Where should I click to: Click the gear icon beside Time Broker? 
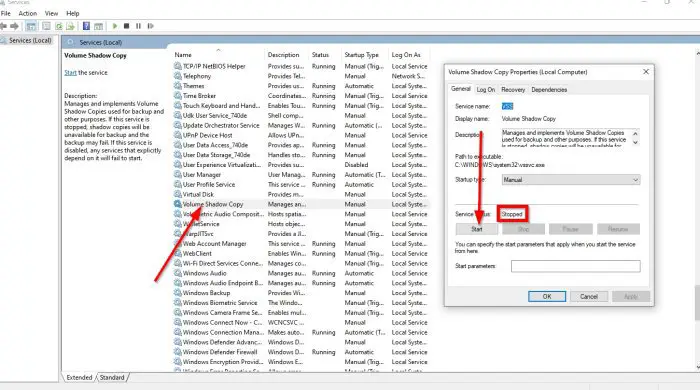[x=178, y=95]
